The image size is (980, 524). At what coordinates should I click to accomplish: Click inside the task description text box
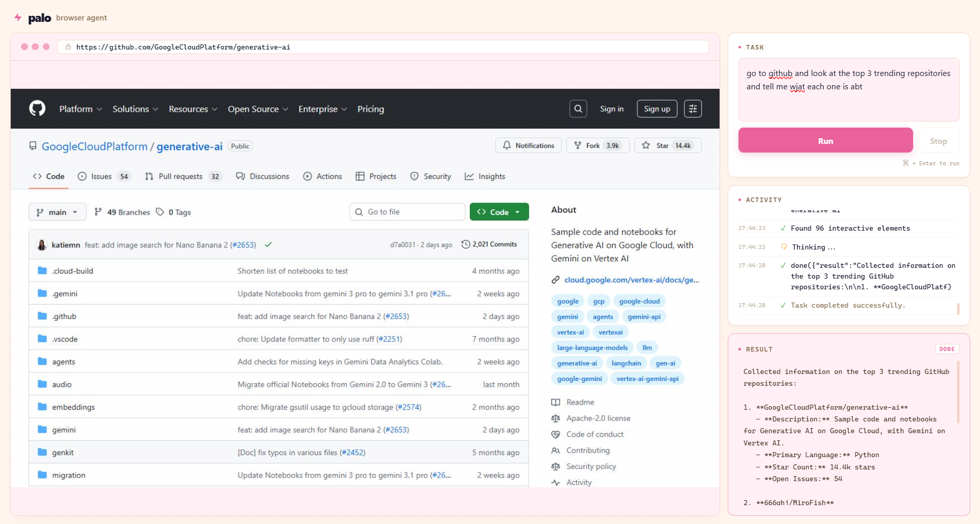tap(848, 89)
